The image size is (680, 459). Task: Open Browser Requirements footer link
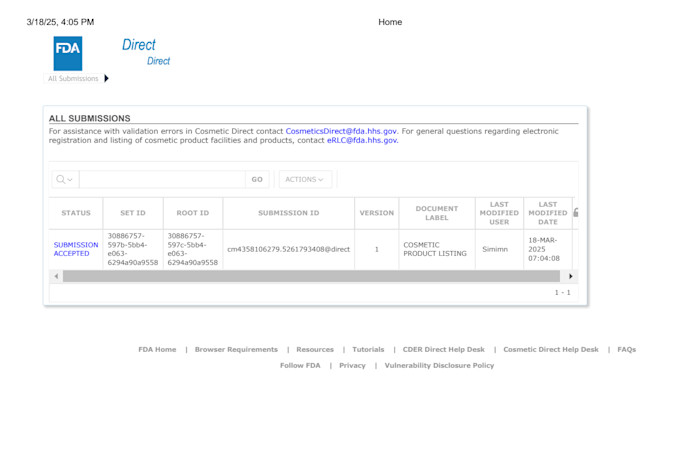click(x=236, y=349)
